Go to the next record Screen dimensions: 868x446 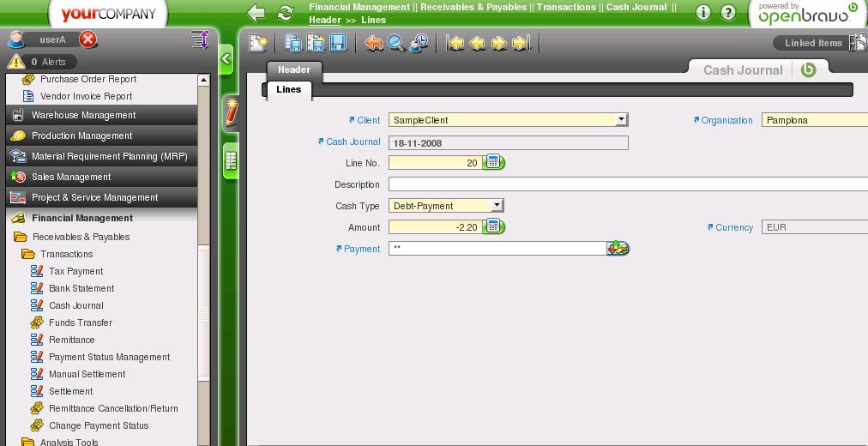[x=499, y=43]
